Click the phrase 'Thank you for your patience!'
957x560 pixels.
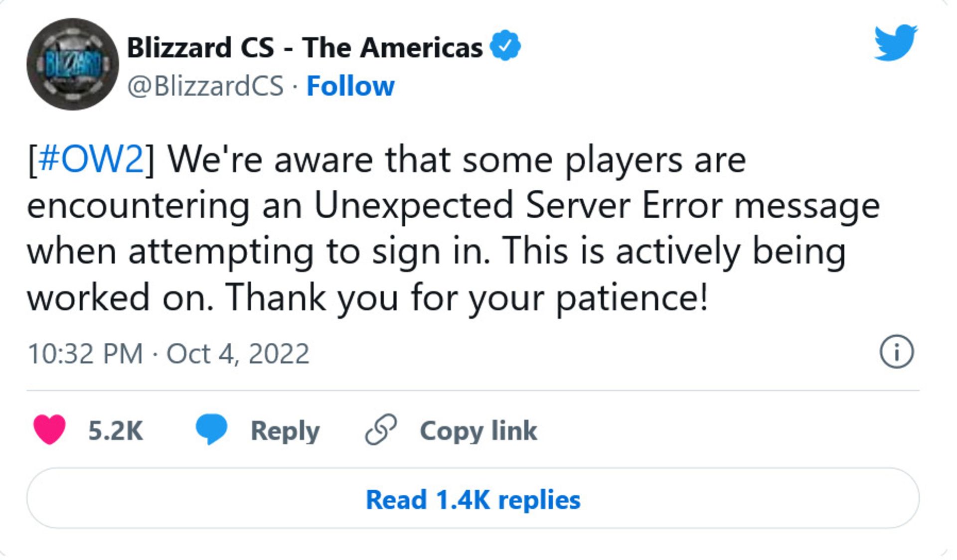coord(467,297)
